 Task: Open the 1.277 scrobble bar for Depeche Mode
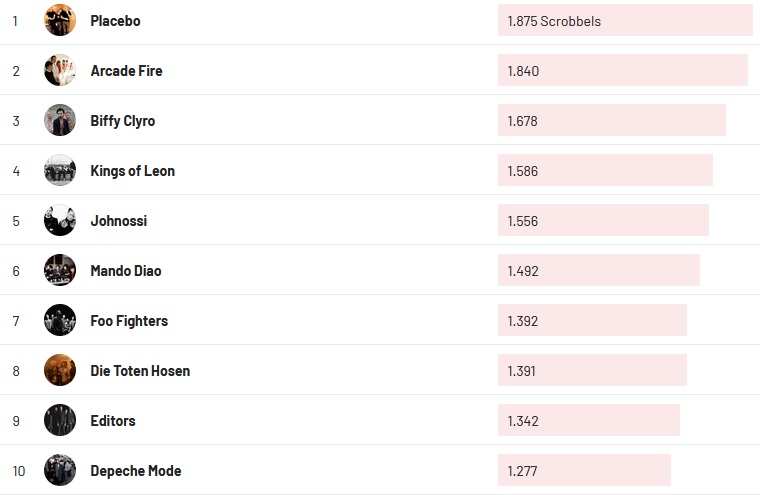[x=584, y=471]
